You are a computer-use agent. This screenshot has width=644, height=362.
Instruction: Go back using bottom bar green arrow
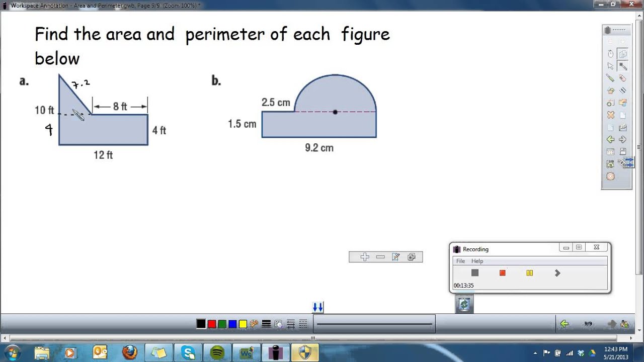point(564,324)
